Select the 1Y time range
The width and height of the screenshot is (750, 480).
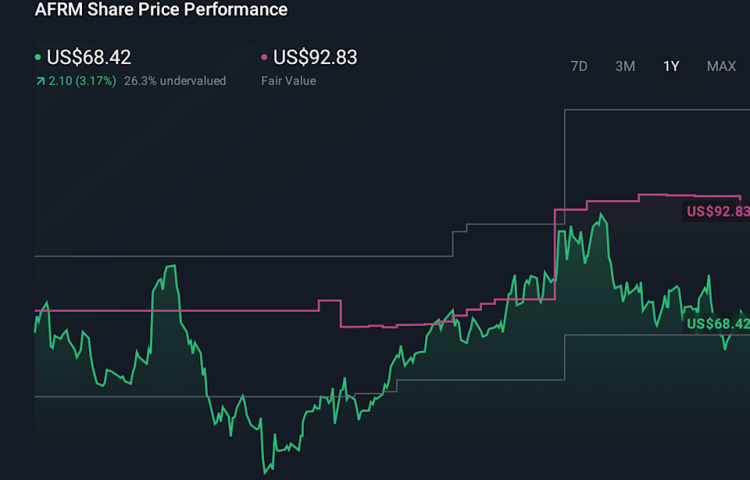[671, 66]
